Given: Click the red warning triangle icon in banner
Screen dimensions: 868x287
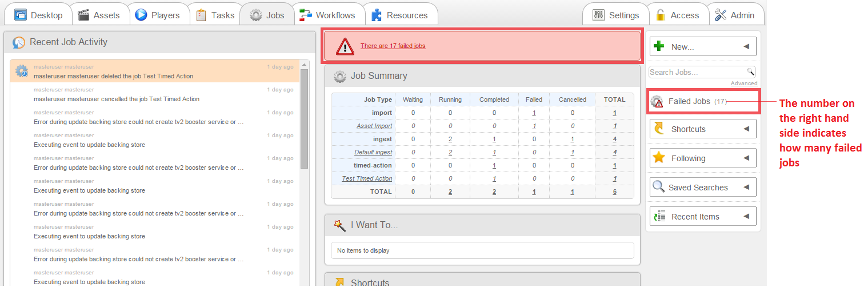Looking at the screenshot, I should tap(345, 46).
